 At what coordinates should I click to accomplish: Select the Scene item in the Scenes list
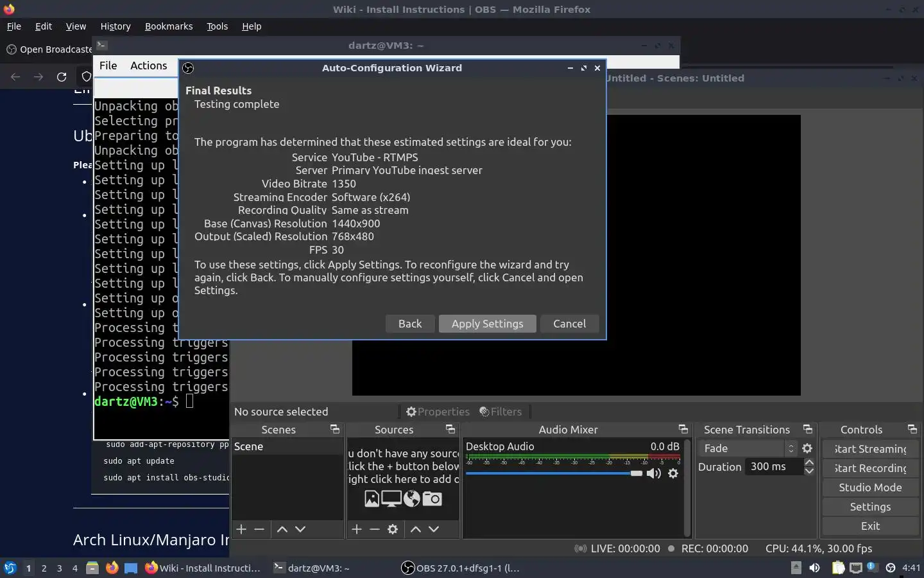(x=287, y=446)
